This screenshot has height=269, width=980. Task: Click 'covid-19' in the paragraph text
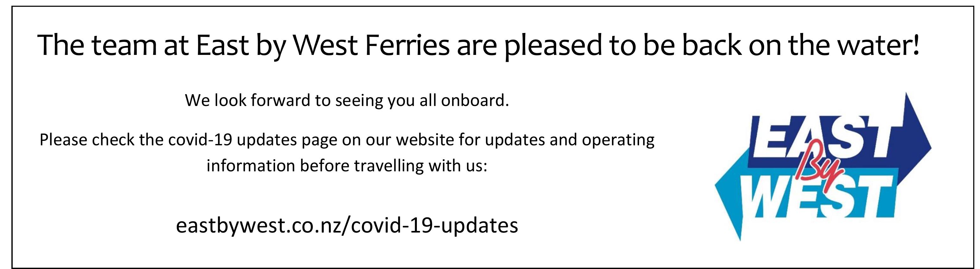point(200,140)
